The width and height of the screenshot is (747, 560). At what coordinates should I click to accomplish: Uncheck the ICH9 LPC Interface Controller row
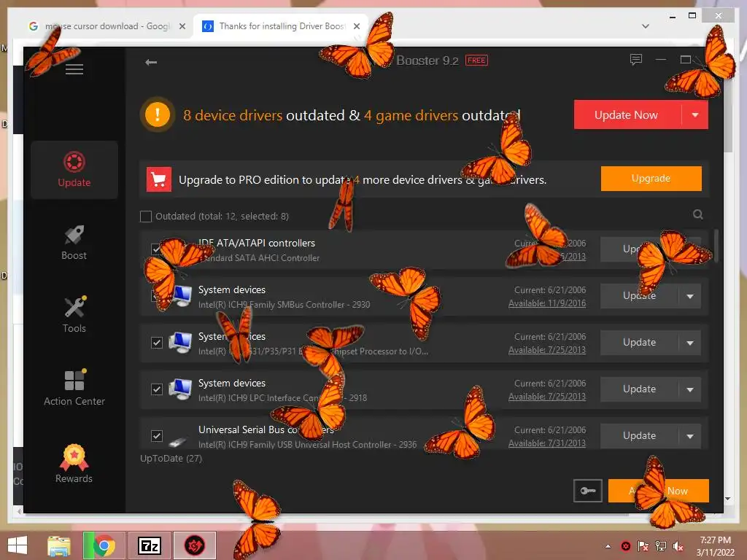coord(157,389)
